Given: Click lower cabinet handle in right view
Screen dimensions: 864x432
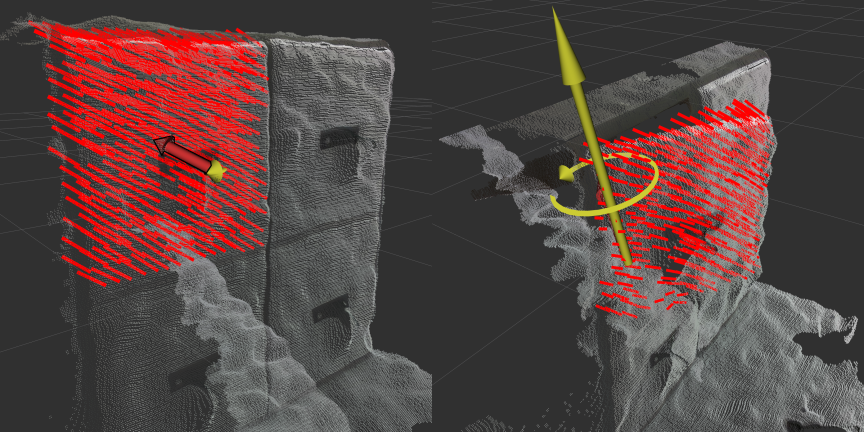Looking at the screenshot, I should [660, 357].
